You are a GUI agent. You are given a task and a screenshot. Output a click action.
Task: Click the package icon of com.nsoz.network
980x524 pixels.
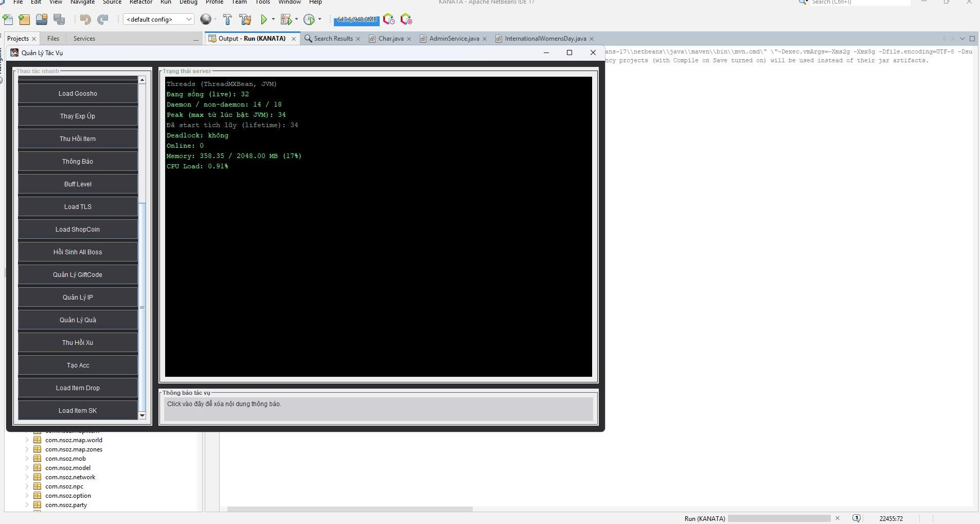(37, 477)
